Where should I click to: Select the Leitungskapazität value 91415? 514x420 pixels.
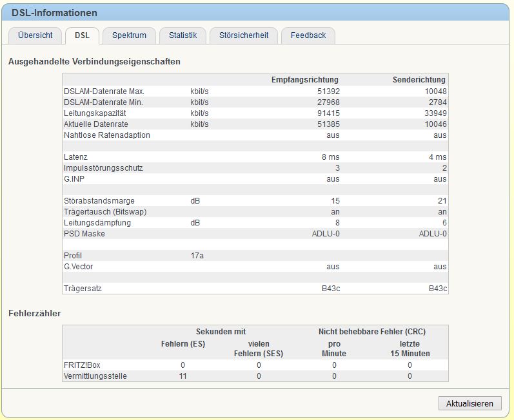point(328,113)
